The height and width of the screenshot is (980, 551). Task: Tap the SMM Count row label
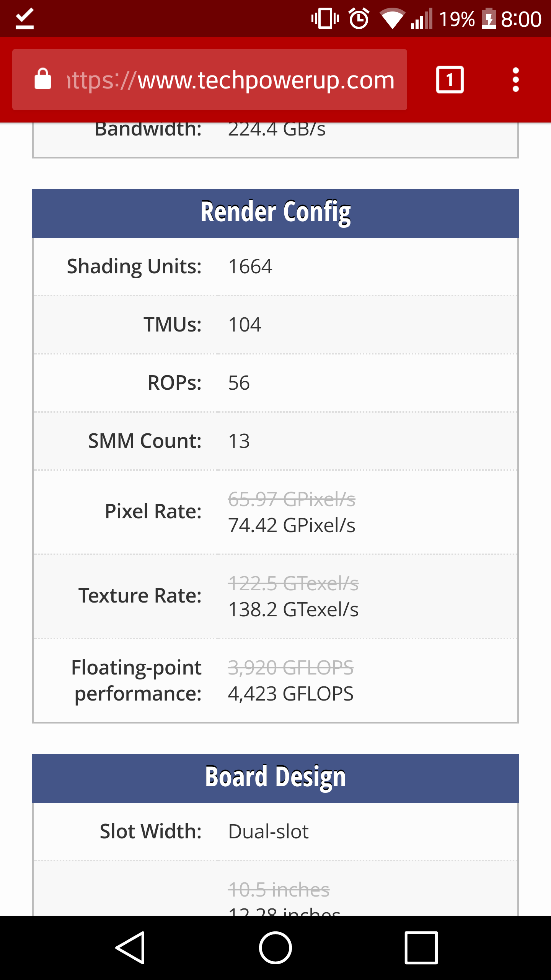(x=145, y=441)
